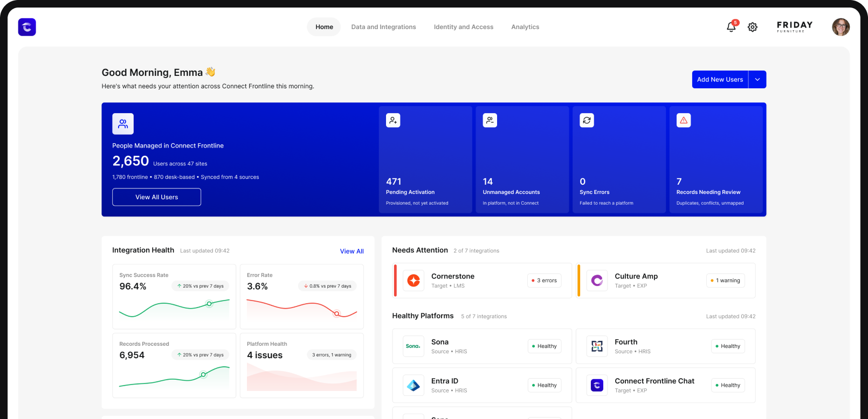The width and height of the screenshot is (868, 419).
Task: Open the 14 Unmanaged Accounts card
Action: click(522, 159)
